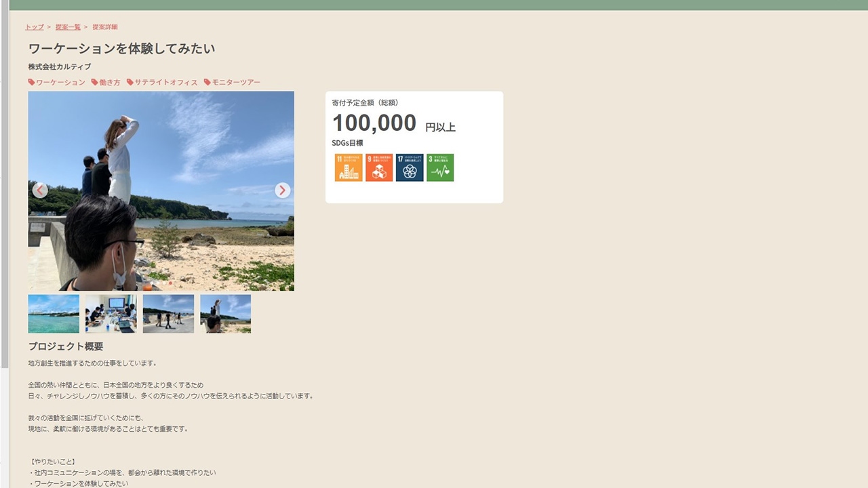Screen dimensions: 868x488
Task: Select the orange SDG goal 11 icon
Action: 349,167
